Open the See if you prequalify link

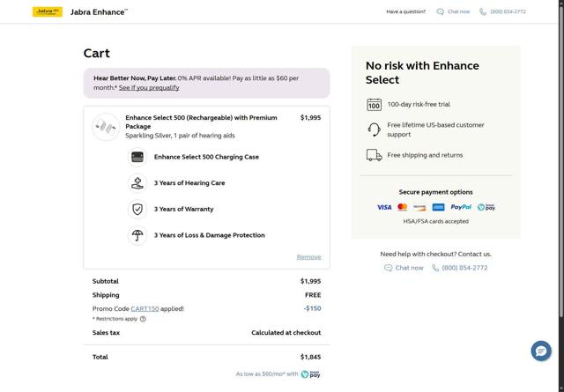149,88
